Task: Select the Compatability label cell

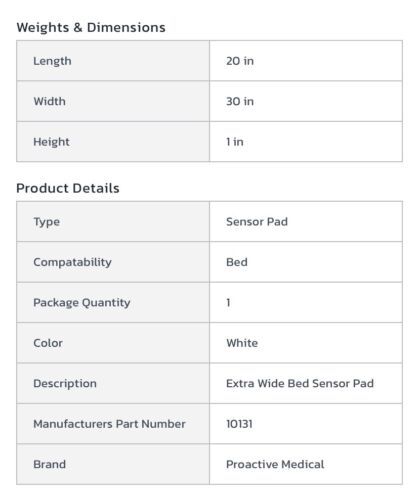Action: point(113,262)
